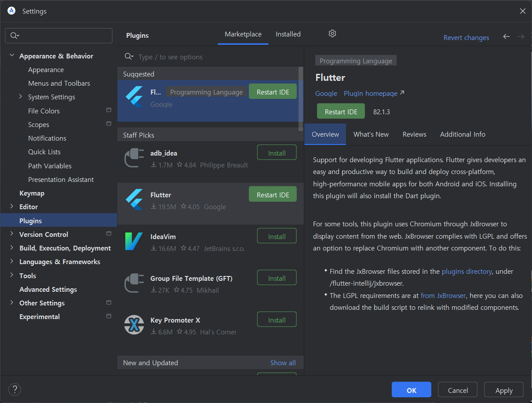
Task: Install the adb_idea plugin
Action: [277, 153]
